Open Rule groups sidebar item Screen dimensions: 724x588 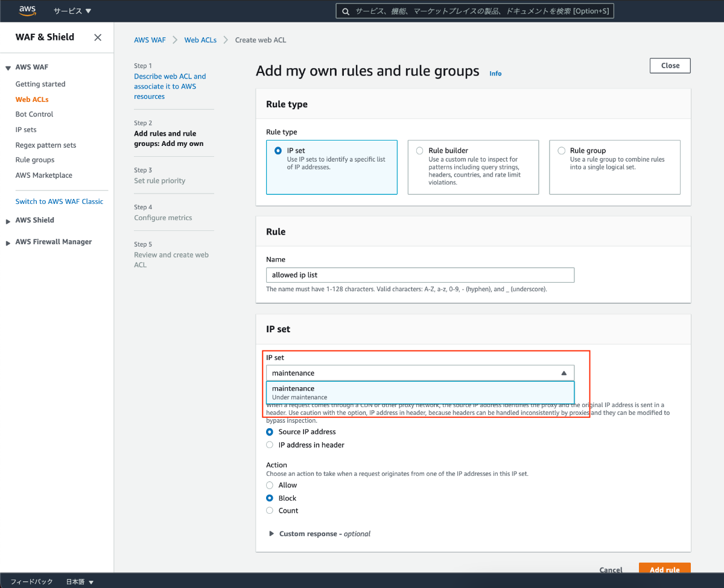click(x=35, y=160)
